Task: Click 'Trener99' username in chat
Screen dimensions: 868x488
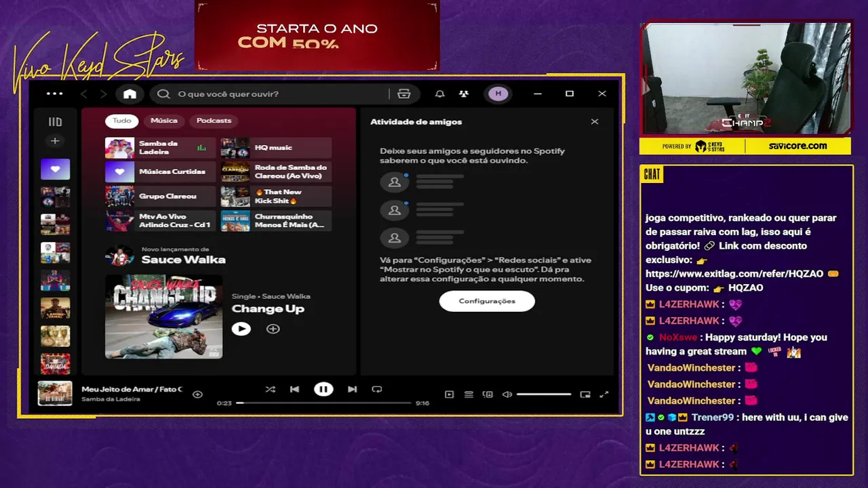Action: click(x=713, y=418)
